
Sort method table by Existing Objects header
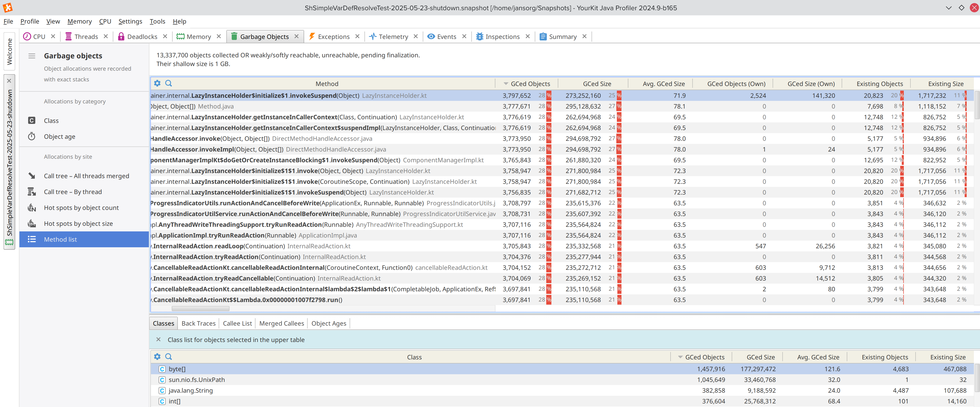point(876,84)
